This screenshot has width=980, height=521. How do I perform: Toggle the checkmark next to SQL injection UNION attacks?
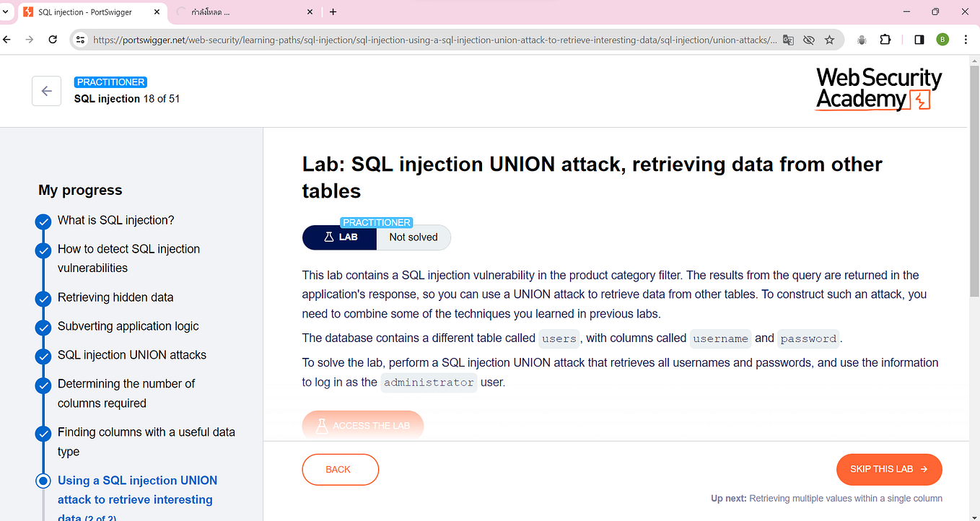coord(43,356)
